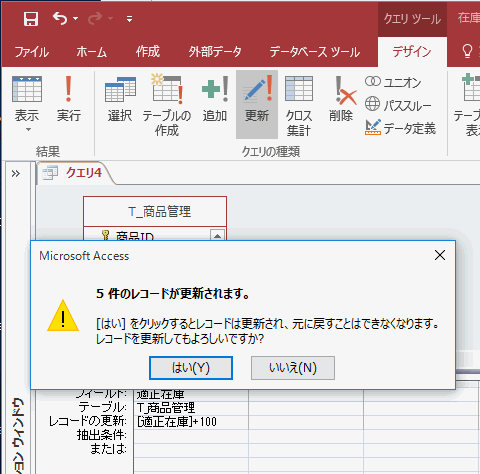Click the 表示 datasheet view icon
This screenshot has width=480, height=474.
[27, 89]
